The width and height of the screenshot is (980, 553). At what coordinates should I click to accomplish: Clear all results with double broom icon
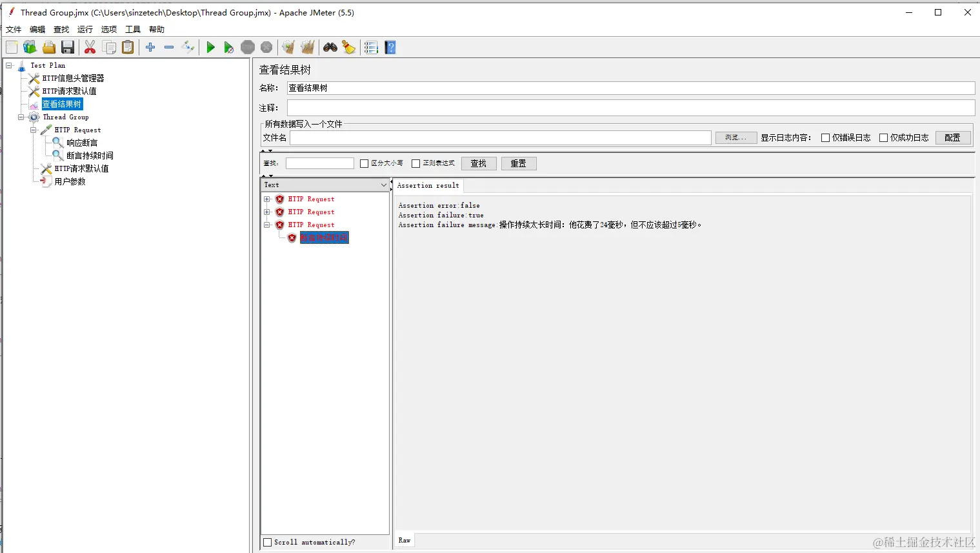click(x=307, y=47)
